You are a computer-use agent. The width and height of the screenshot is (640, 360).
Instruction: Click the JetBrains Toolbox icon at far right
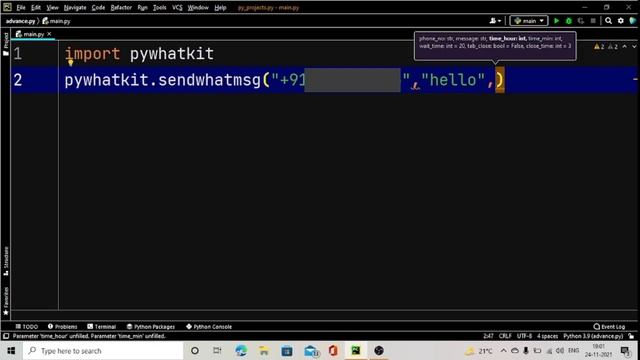point(633,21)
